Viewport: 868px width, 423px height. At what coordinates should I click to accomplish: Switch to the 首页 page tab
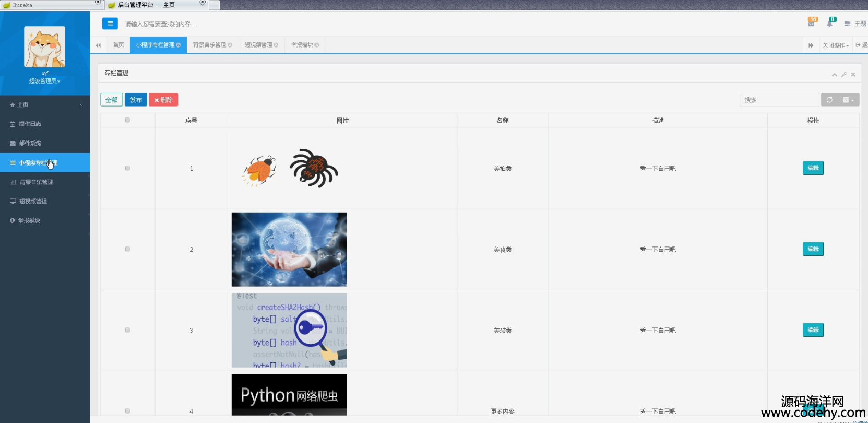[x=118, y=45]
